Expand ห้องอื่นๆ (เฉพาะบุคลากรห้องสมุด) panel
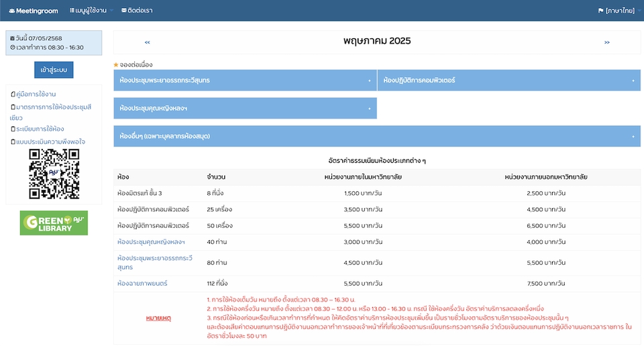Viewport: 644px width, 346px height. point(377,136)
